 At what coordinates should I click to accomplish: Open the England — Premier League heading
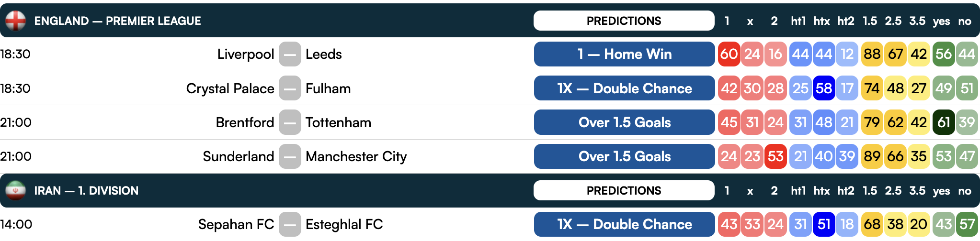[117, 21]
